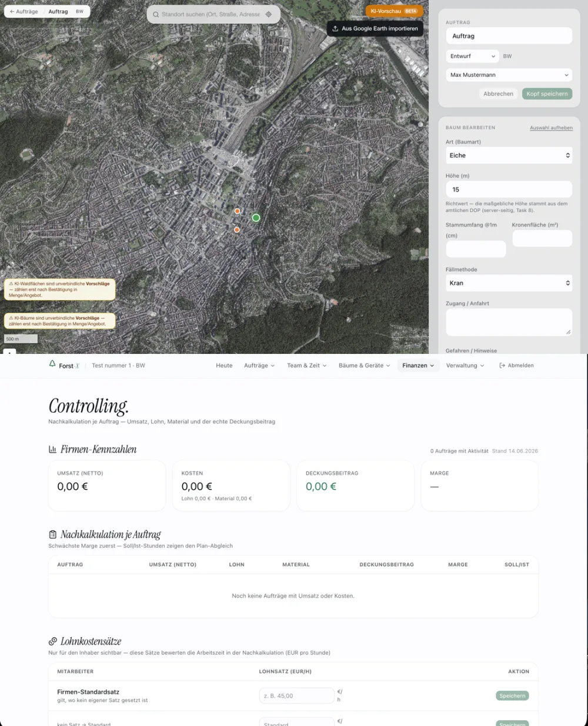Click Kopf speichern button
This screenshot has height=726, width=588.
point(547,94)
